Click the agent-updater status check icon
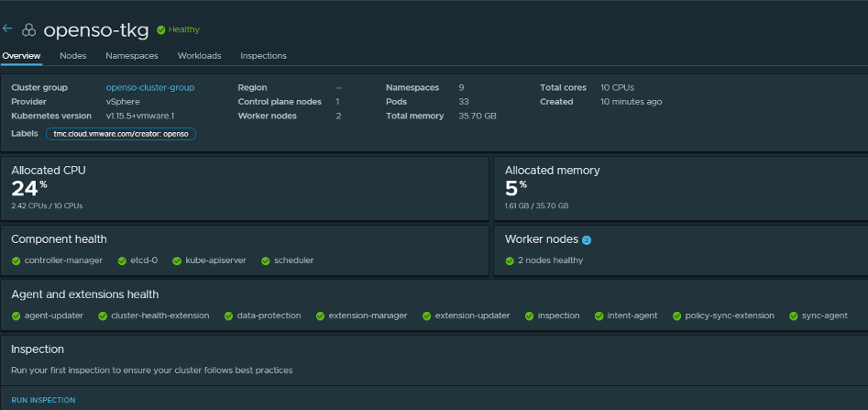 coord(16,316)
